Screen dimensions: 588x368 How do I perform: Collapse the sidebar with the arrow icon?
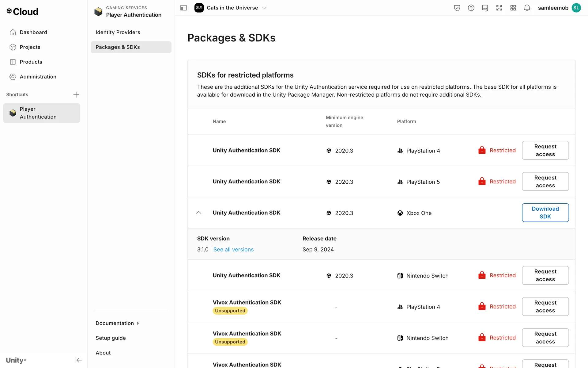click(78, 360)
